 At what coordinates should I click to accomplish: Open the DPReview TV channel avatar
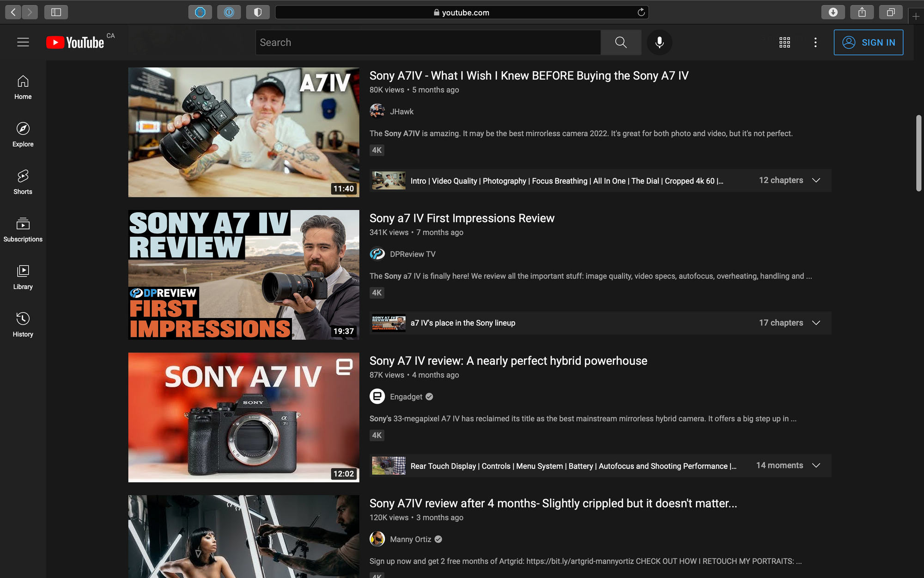coord(377,254)
